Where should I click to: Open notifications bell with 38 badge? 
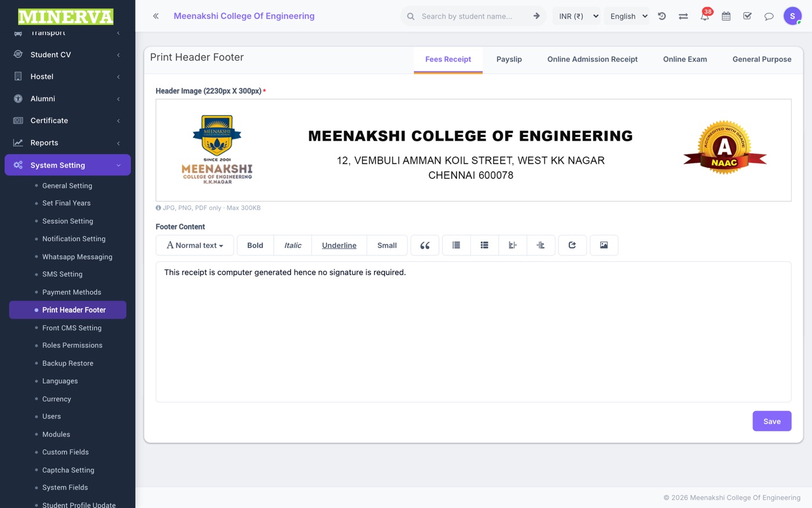point(705,16)
